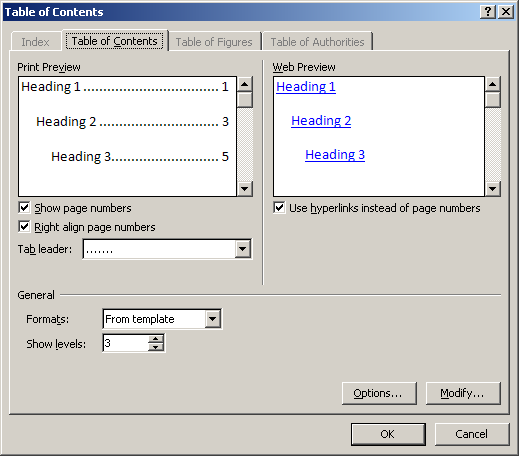The height and width of the screenshot is (456, 519).
Task: Click the Help question mark title bar icon
Action: pyautogui.click(x=488, y=12)
